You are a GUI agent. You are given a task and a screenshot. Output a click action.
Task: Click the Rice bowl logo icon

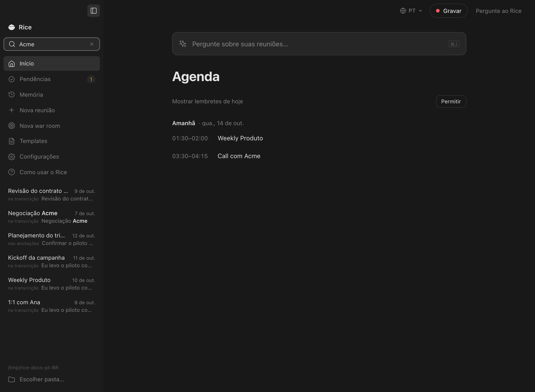12,27
